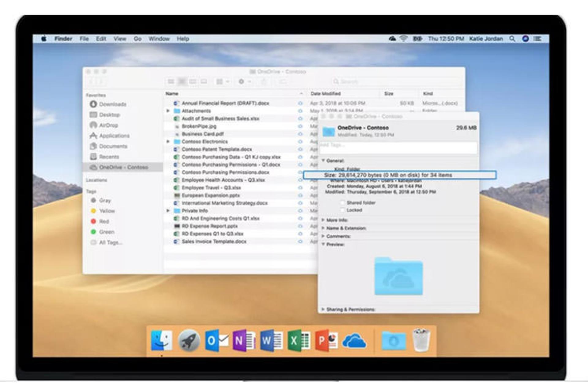Toggle the Shared folder checkbox
This screenshot has width=588, height=392.
343,203
